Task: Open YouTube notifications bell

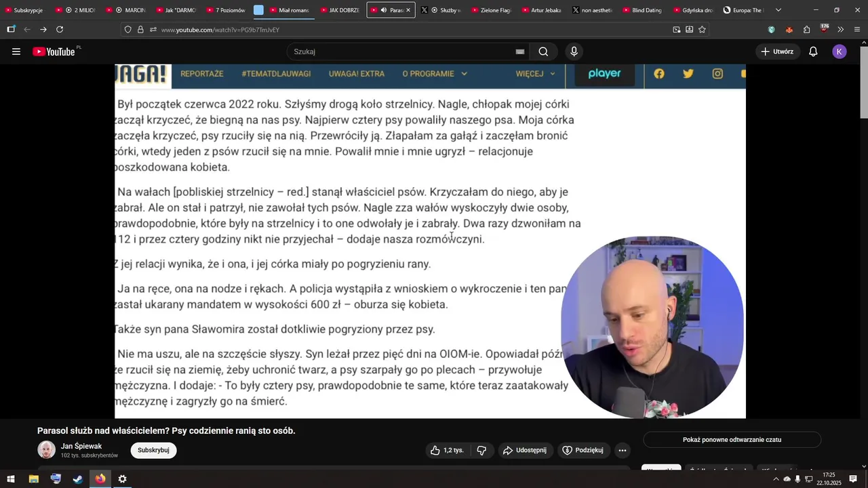Action: 813,52
